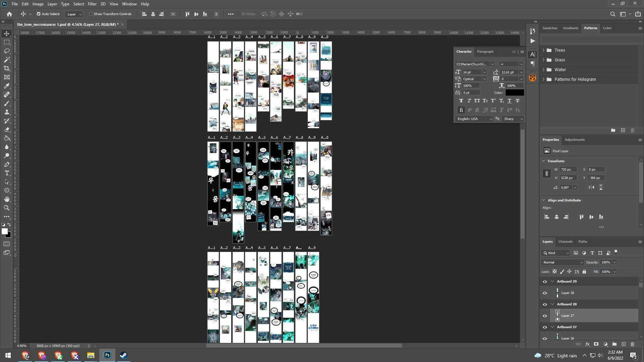Image resolution: width=644 pixels, height=362 pixels.
Task: Open the Image menu
Action: pos(38,4)
